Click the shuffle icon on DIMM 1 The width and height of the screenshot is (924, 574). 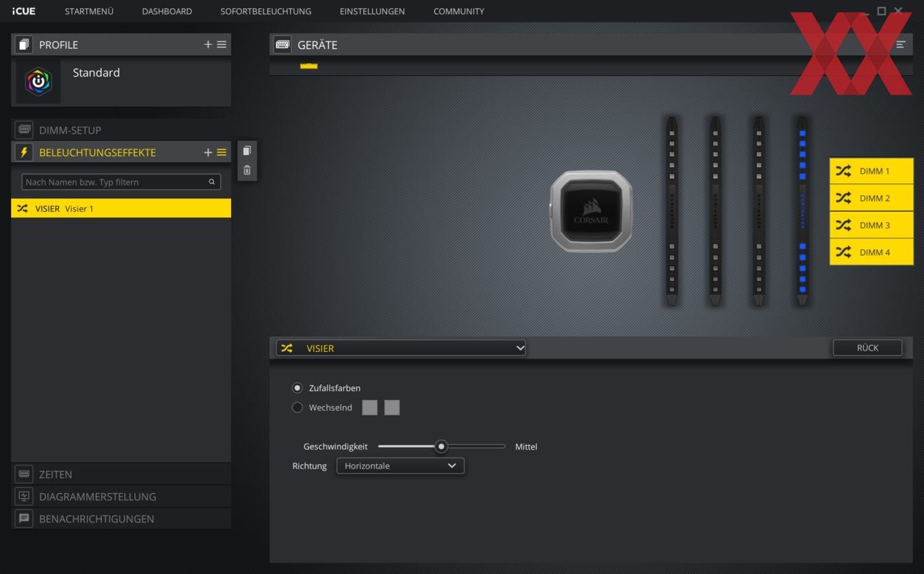pyautogui.click(x=843, y=171)
